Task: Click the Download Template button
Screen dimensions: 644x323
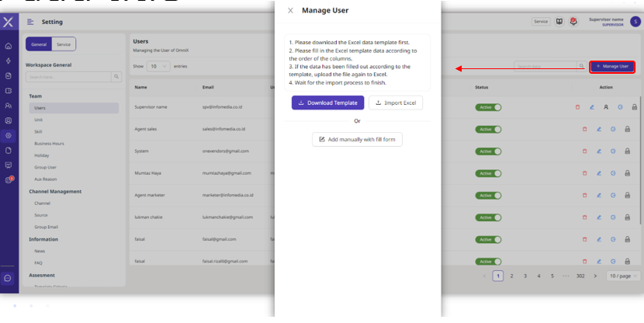Action: 327,102
